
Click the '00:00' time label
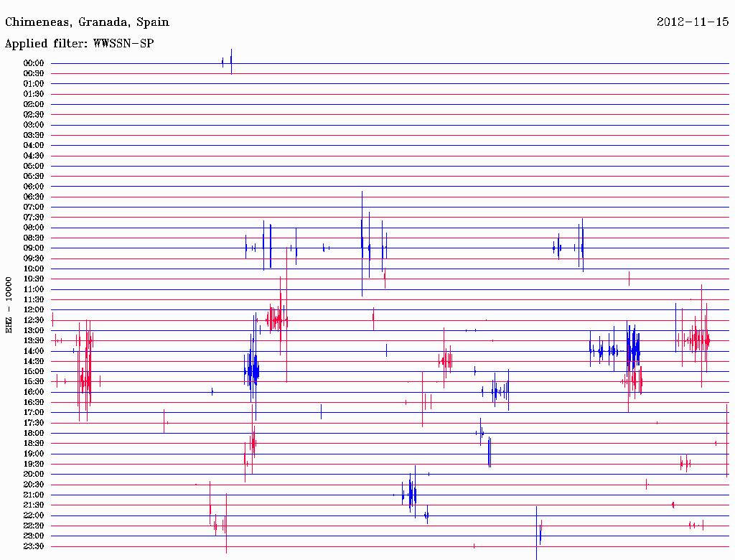point(34,63)
